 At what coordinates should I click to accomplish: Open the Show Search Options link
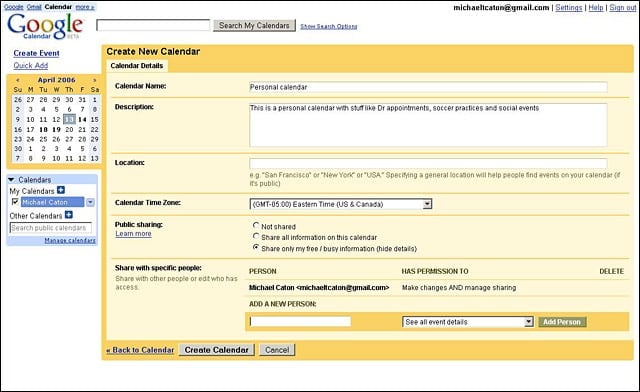(329, 27)
